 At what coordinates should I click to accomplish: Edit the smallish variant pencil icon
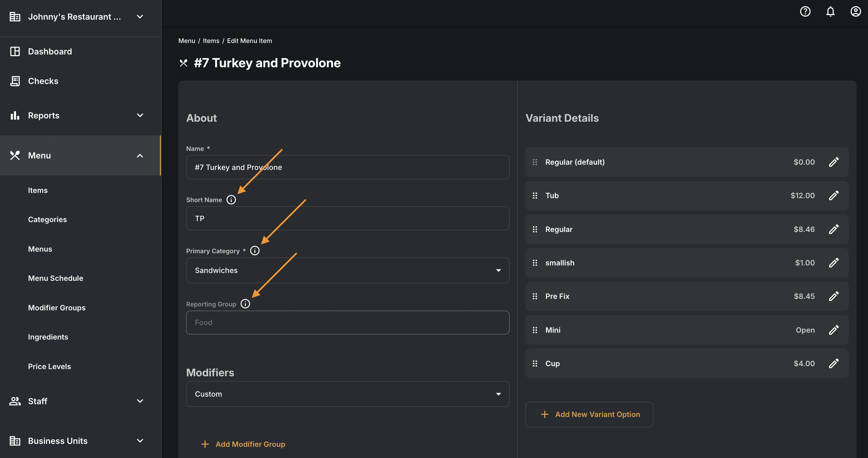point(834,263)
